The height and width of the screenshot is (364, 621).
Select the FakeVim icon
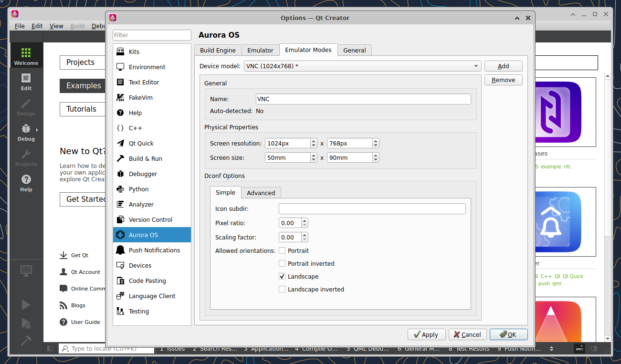pos(120,97)
